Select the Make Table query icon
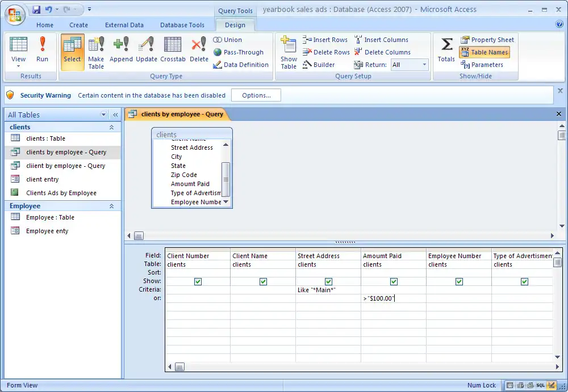This screenshot has width=568, height=392. coord(96,52)
